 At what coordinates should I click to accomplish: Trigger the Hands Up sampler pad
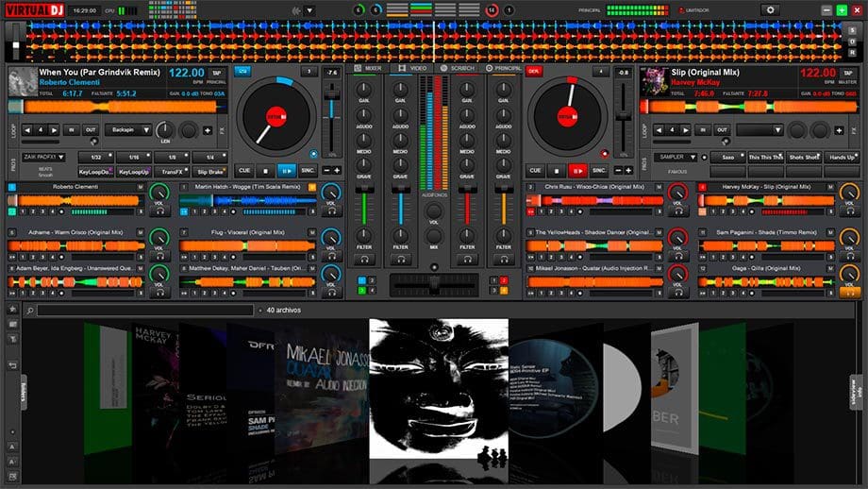click(842, 158)
